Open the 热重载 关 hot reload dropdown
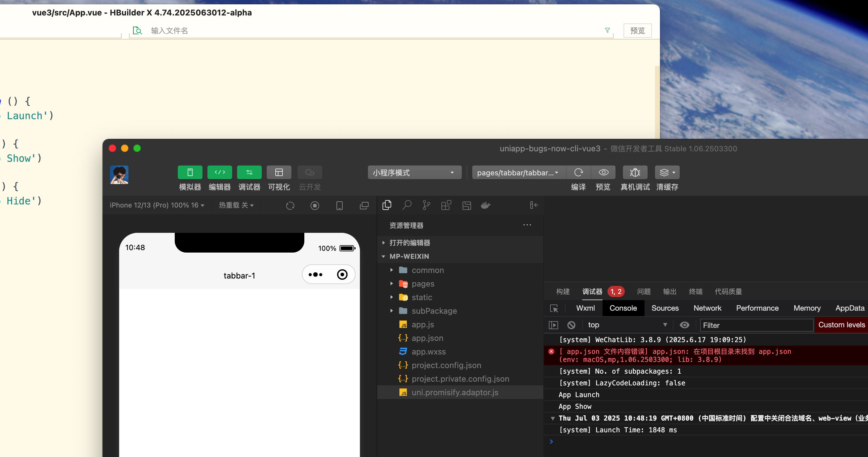Viewport: 868px width, 457px height. click(x=236, y=205)
